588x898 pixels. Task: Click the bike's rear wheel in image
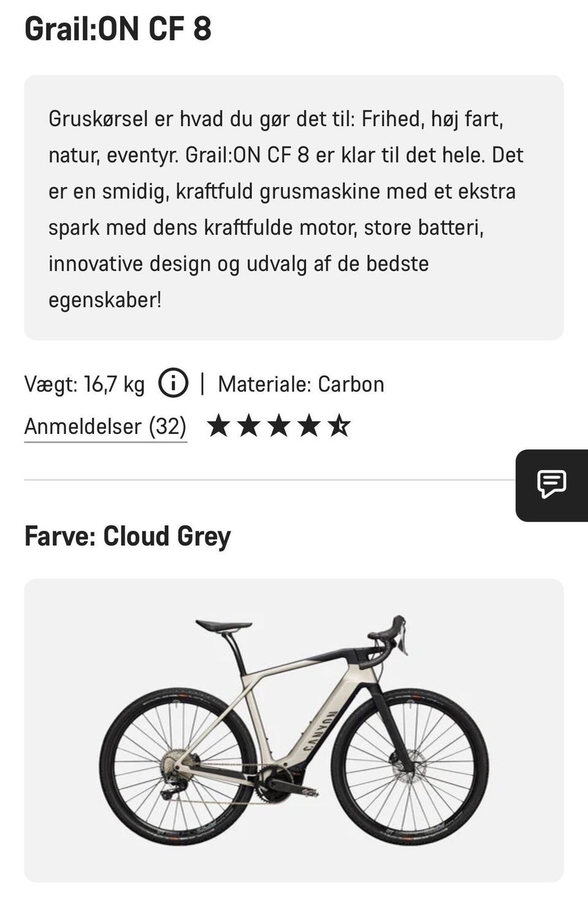click(x=178, y=766)
